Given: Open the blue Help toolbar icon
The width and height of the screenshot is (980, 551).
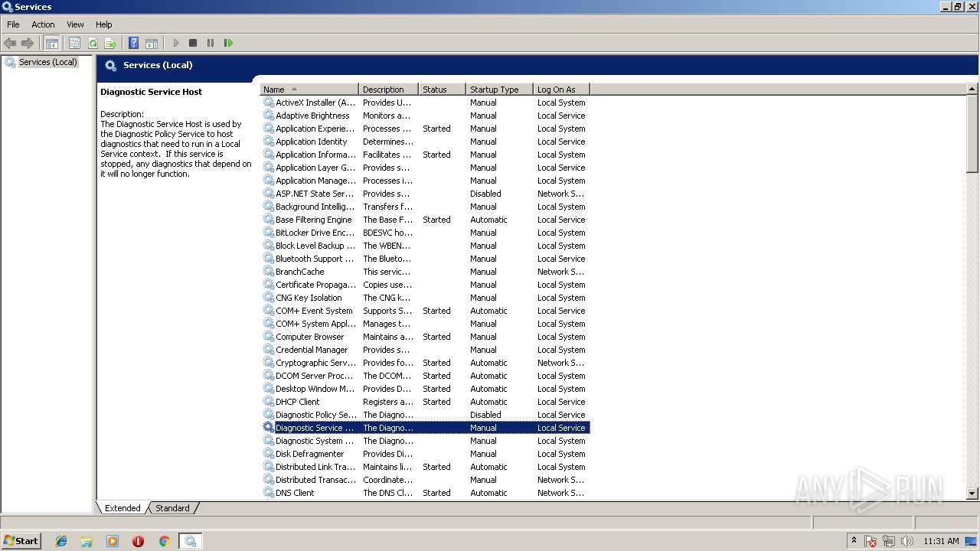Looking at the screenshot, I should point(133,44).
